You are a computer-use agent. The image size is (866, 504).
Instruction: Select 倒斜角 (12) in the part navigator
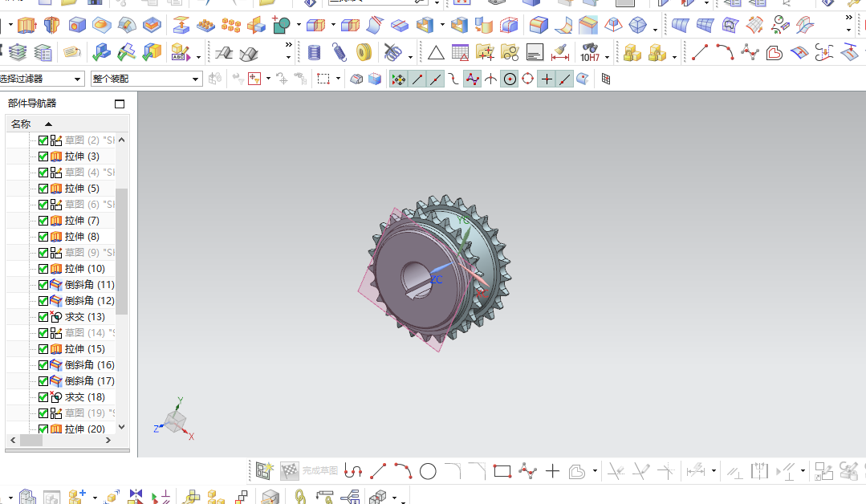click(89, 301)
